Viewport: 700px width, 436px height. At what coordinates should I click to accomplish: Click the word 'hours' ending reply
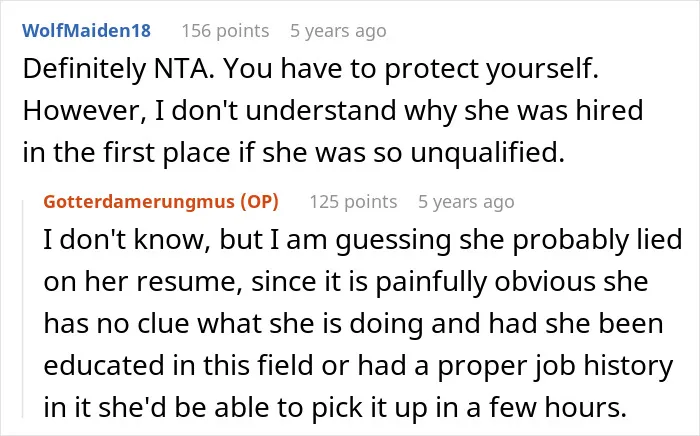[558, 408]
